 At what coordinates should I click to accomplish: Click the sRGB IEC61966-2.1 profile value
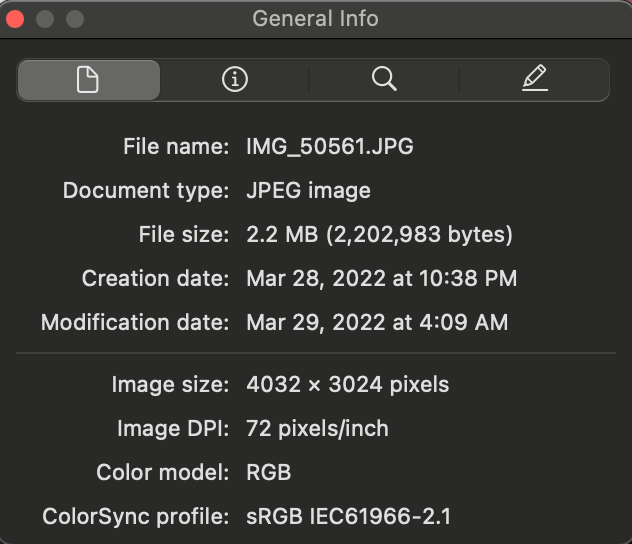click(x=349, y=517)
